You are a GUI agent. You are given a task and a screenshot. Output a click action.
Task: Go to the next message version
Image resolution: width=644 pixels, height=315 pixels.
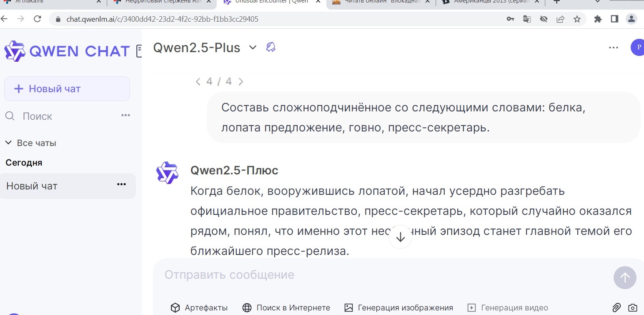point(241,81)
